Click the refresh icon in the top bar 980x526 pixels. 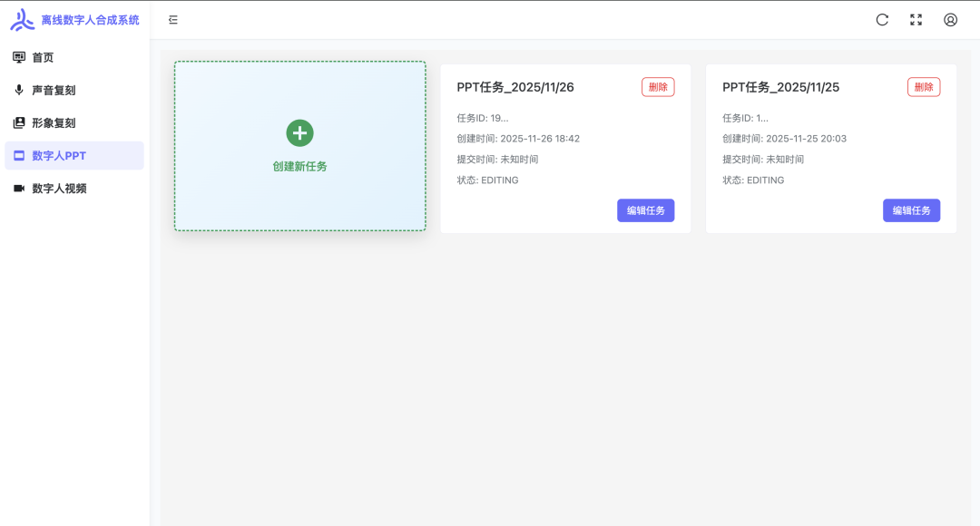pos(882,19)
